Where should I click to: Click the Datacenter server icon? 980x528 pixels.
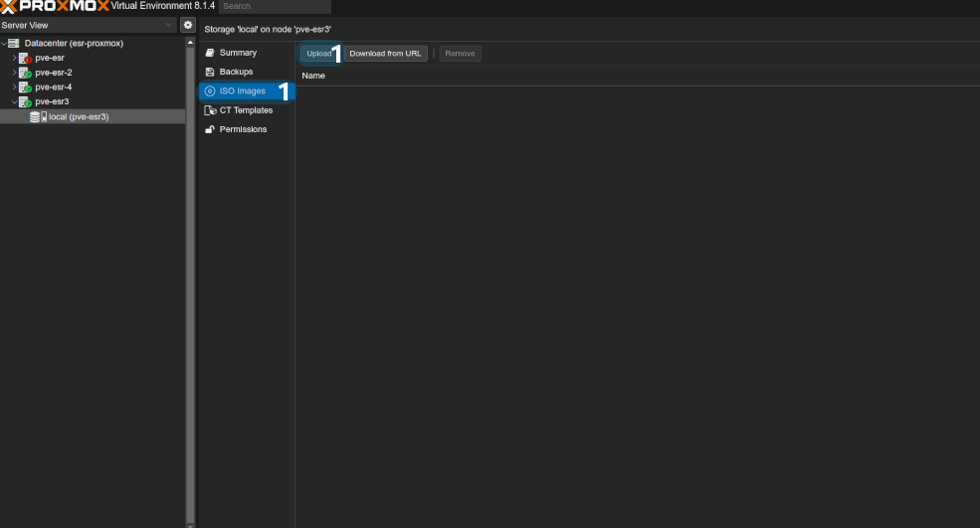pos(14,43)
